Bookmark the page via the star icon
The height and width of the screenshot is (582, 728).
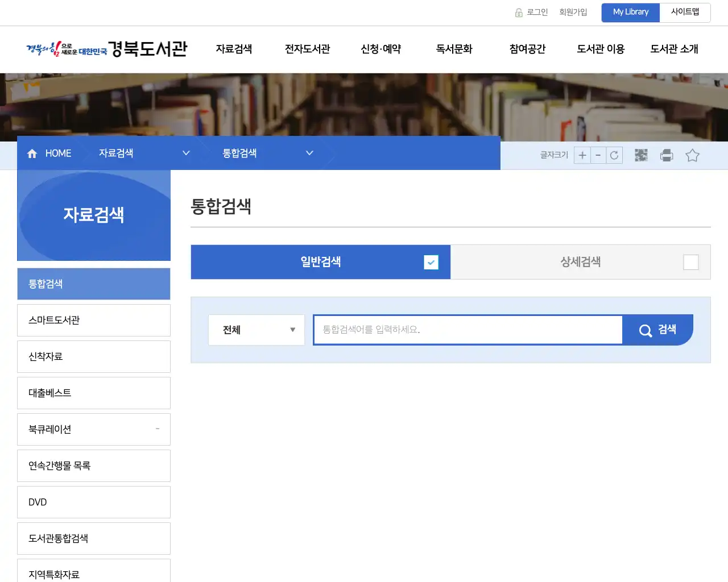(x=692, y=155)
